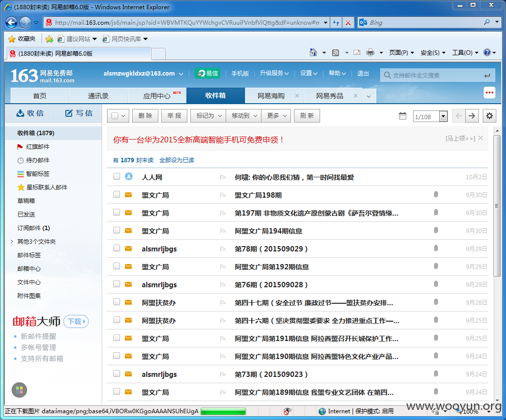This screenshot has height=420, width=506.
Task: Click the flag icon on 第76期 mail
Action: (x=223, y=285)
